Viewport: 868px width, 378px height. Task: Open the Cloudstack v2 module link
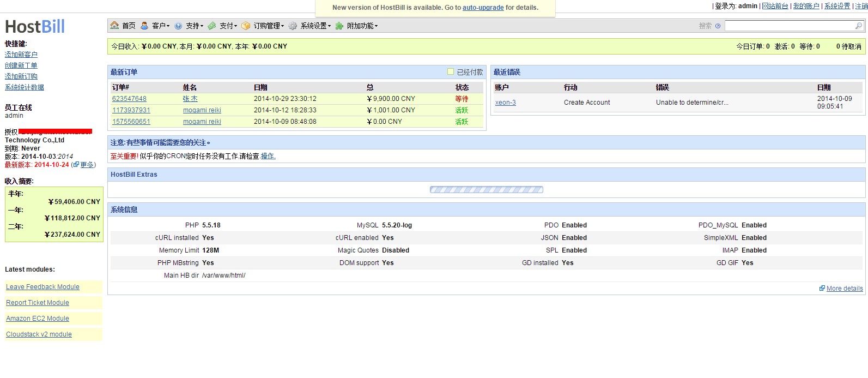coord(39,334)
